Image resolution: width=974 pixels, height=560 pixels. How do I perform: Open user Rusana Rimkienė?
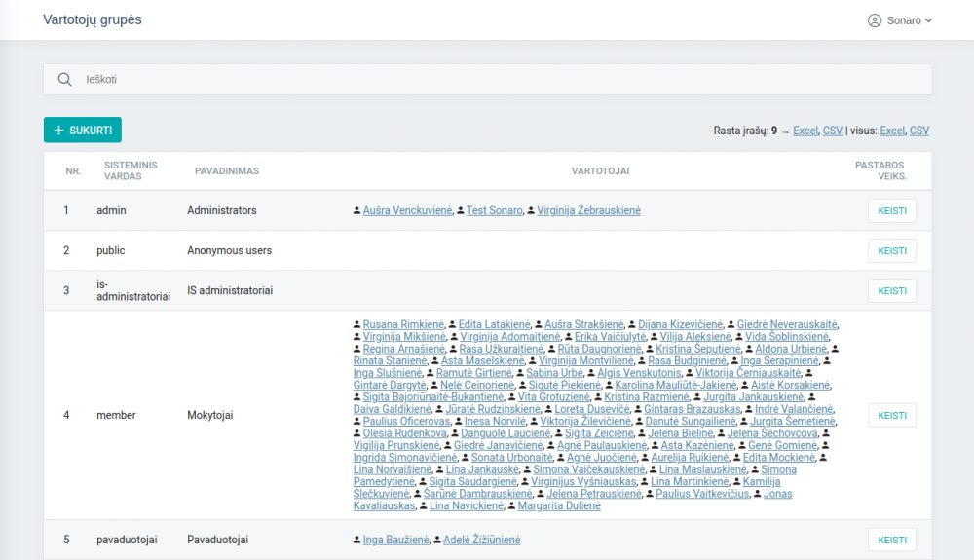pos(403,324)
